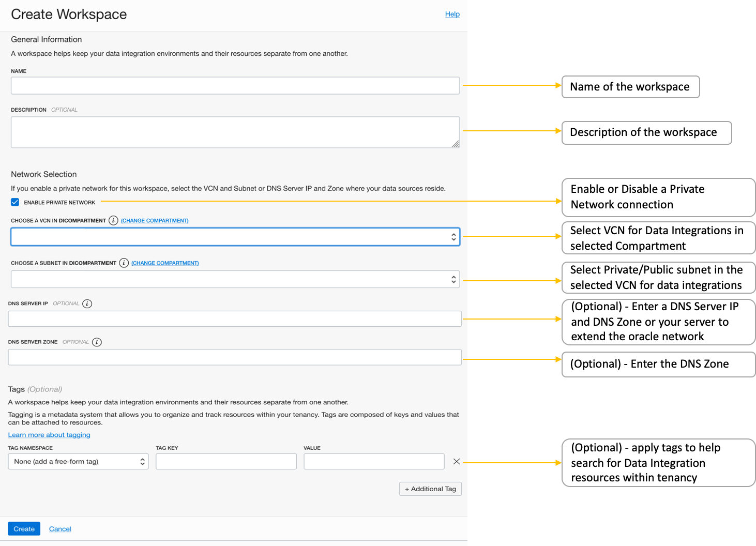This screenshot has height=546, width=756.
Task: Click the DNS Server IP info icon
Action: tap(87, 304)
